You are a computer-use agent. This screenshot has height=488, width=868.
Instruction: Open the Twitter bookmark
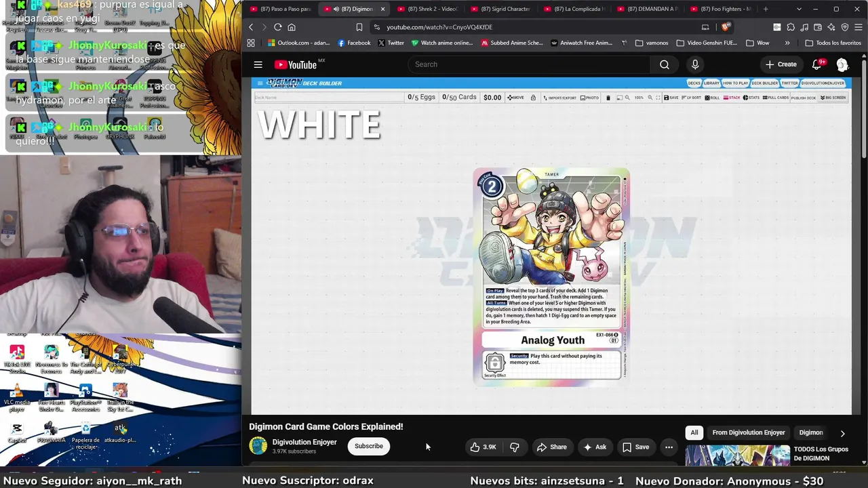[x=391, y=43]
